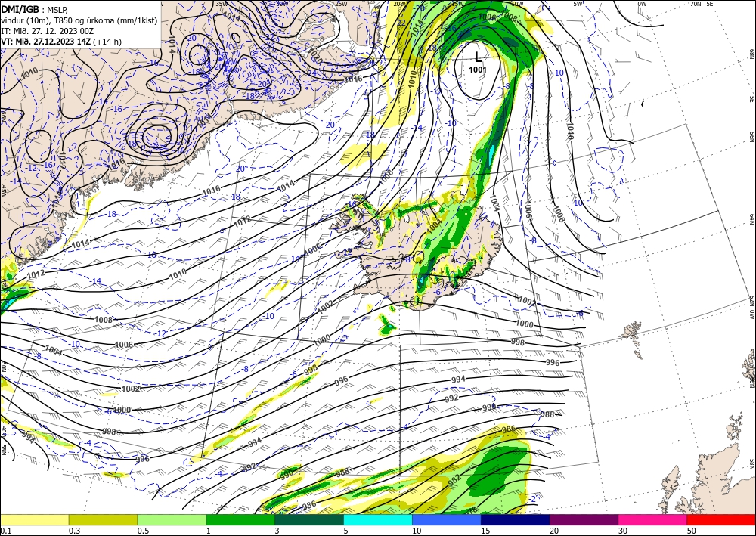Image resolution: width=756 pixels, height=536 pixels.
Task: Choose the purple 20 mm legend swatch
Action: coord(584,520)
